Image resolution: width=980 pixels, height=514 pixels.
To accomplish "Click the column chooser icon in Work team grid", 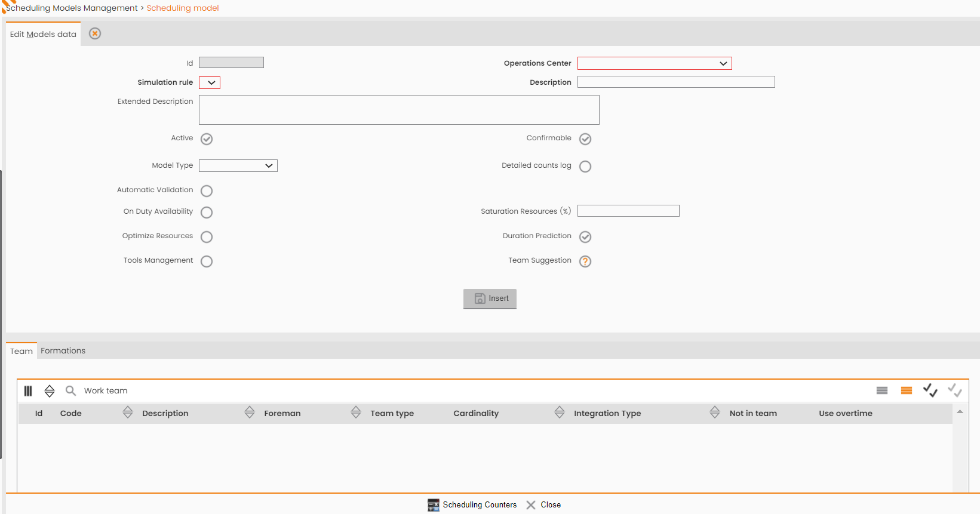I will point(28,391).
